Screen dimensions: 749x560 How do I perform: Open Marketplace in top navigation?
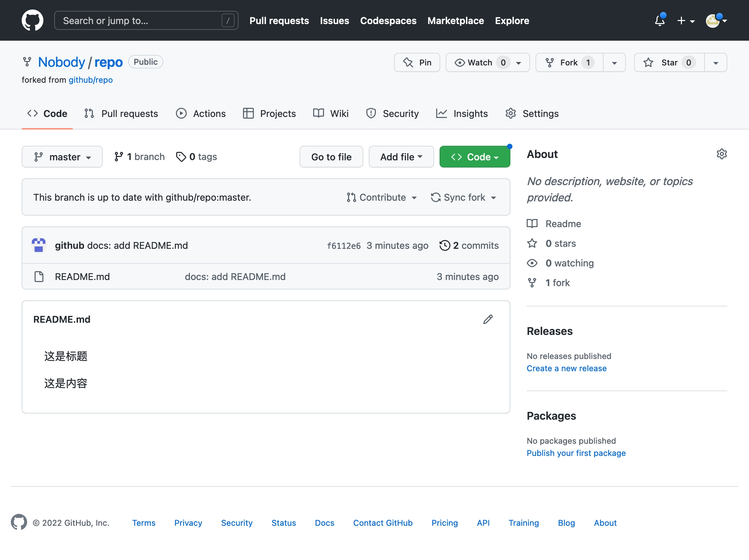coord(456,21)
